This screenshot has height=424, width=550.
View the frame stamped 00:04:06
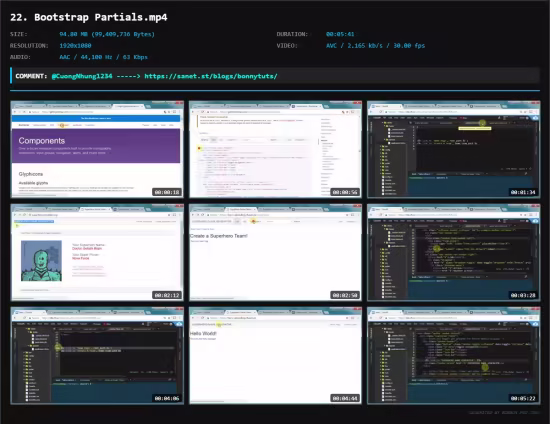coord(97,356)
